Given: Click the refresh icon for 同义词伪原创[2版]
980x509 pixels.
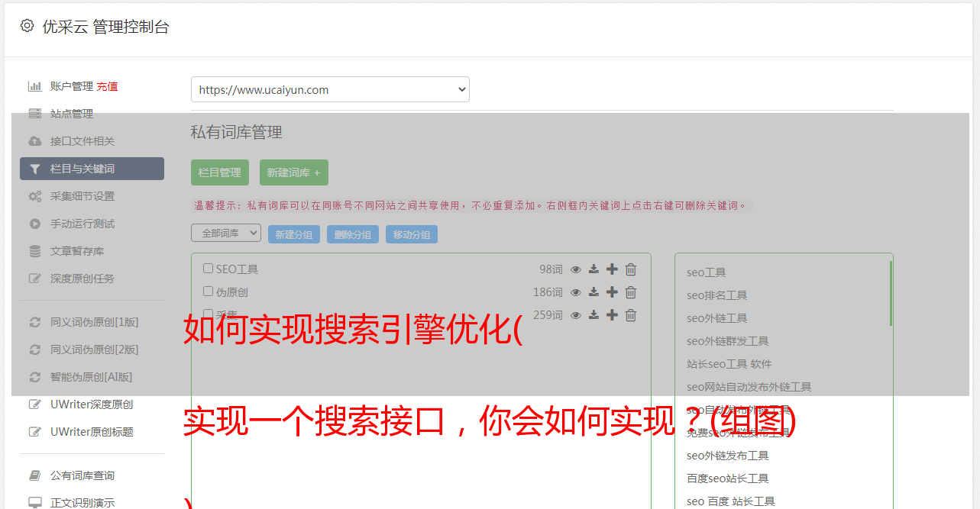Looking at the screenshot, I should click(x=34, y=350).
